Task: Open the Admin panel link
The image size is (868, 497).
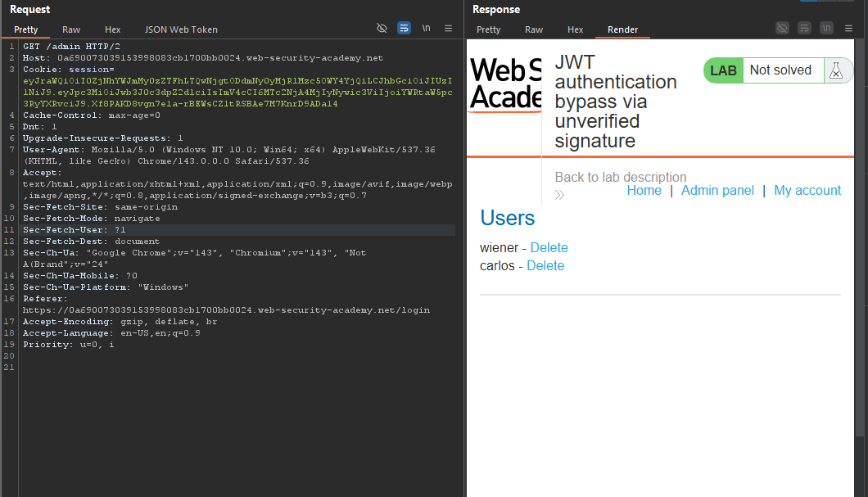Action: click(x=717, y=191)
